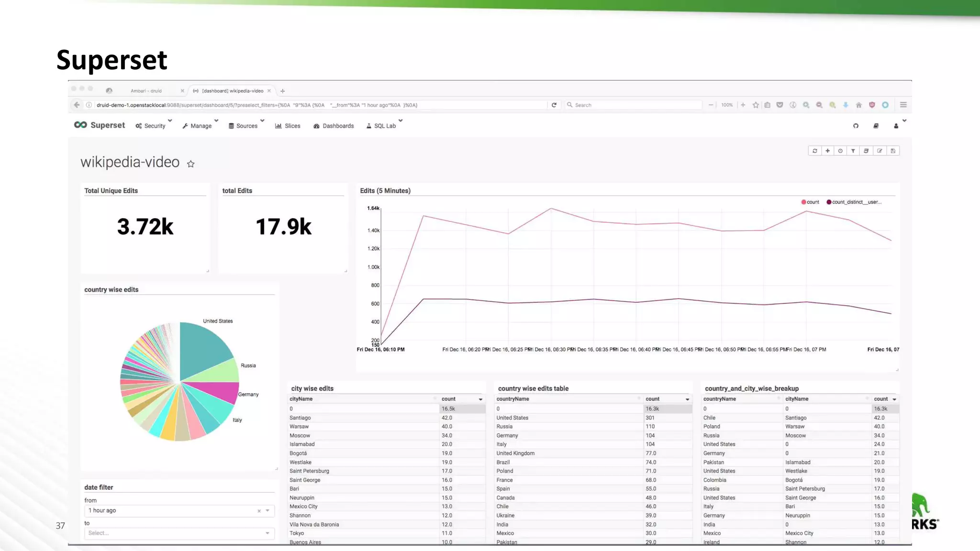Switch to the Ambari - druid tab
The width and height of the screenshot is (980, 551).
point(146,91)
